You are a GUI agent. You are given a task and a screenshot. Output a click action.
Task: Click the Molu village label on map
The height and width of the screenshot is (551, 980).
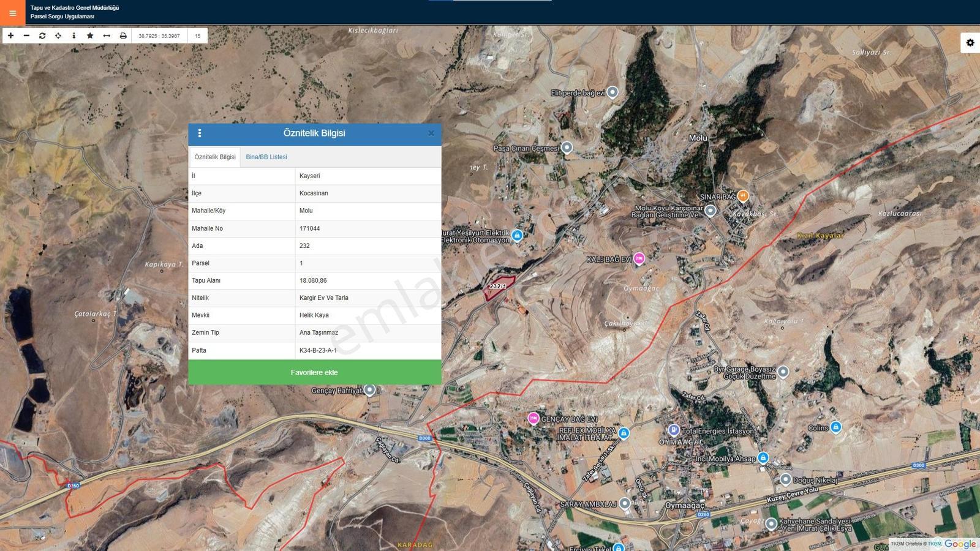pyautogui.click(x=698, y=138)
